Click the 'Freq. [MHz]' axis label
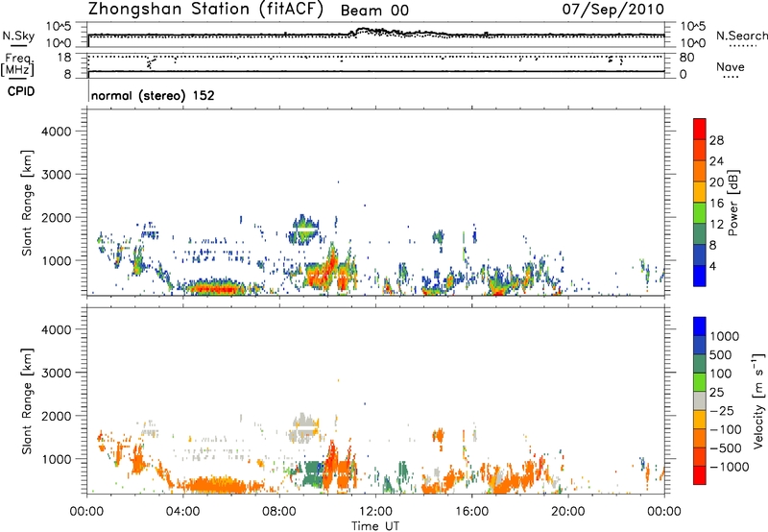 [x=17, y=64]
